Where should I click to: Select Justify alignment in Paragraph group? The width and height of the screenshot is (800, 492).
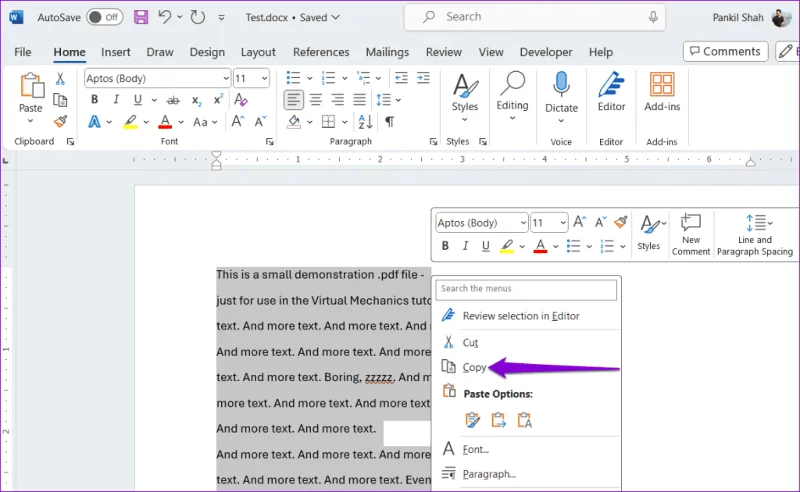point(360,100)
